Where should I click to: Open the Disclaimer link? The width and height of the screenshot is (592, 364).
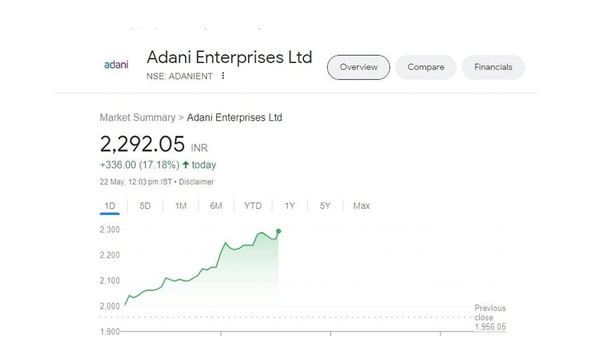coord(196,182)
